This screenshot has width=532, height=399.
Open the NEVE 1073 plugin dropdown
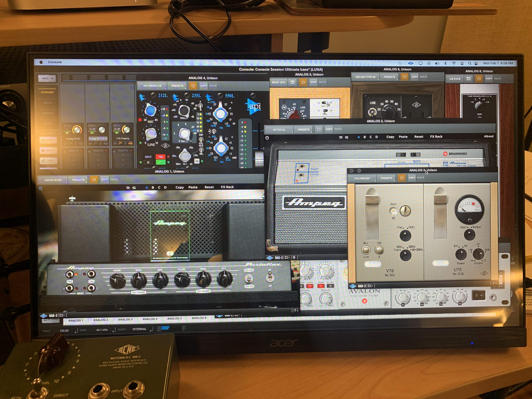click(x=279, y=82)
